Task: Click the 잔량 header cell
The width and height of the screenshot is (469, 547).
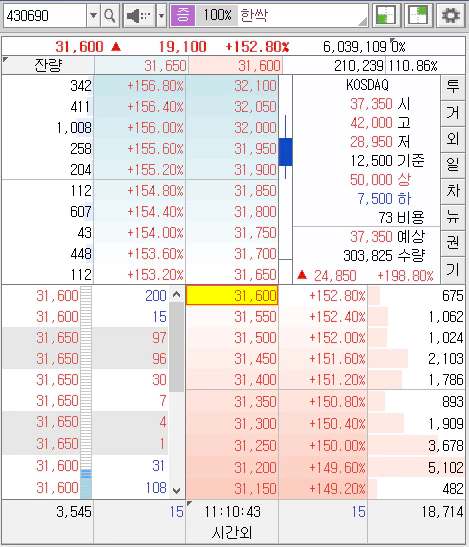Action: [48, 65]
